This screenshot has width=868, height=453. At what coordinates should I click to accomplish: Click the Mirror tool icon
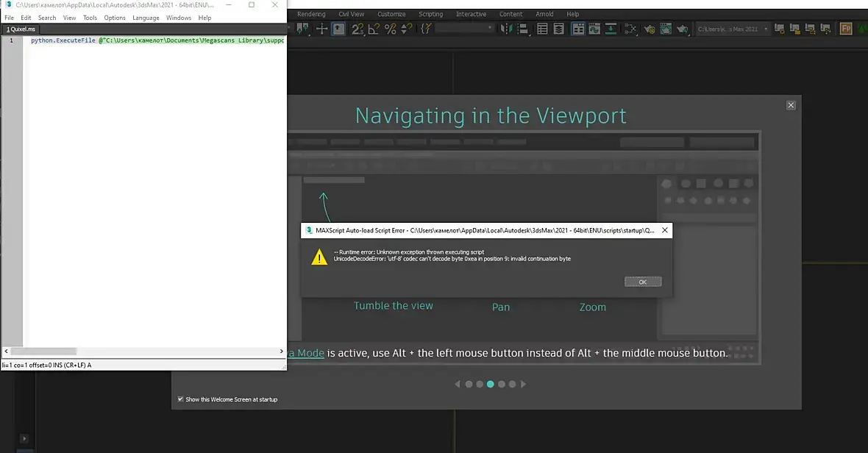[x=506, y=29]
